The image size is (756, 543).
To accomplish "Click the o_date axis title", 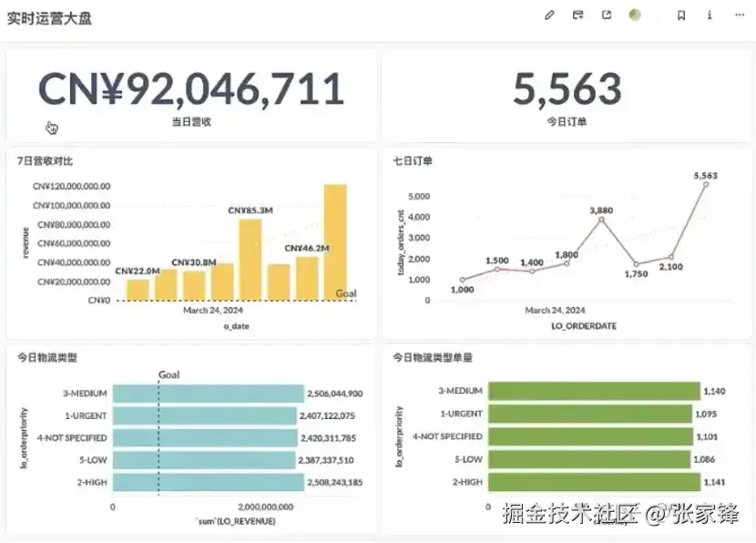I will pyautogui.click(x=236, y=326).
